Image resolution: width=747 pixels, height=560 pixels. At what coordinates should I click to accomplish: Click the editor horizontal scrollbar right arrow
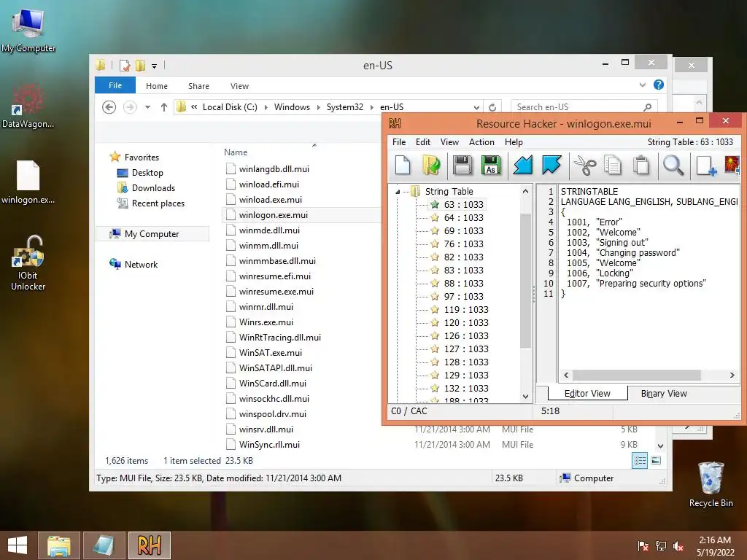point(732,376)
